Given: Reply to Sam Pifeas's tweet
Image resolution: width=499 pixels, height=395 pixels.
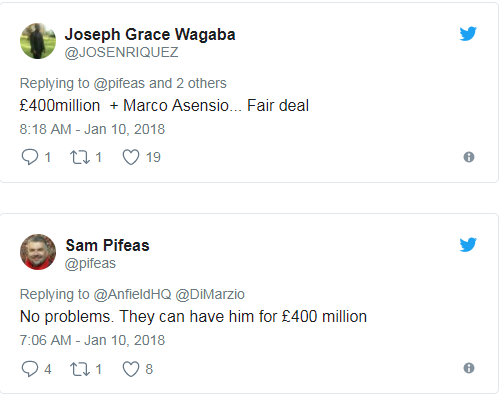Looking at the screenshot, I should tap(30, 369).
